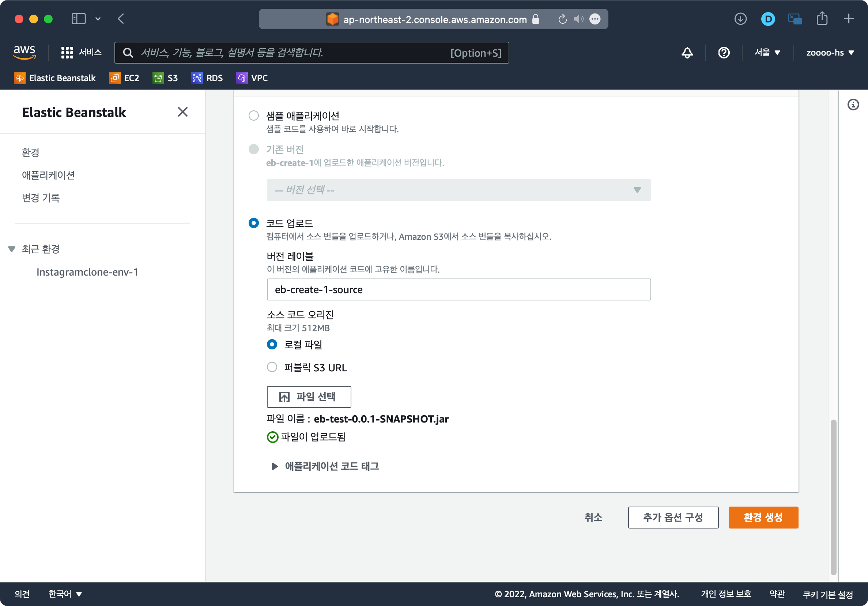Screen dimensions: 868x606
Task: Select the 기존 버전 radio option
Action: tap(253, 149)
